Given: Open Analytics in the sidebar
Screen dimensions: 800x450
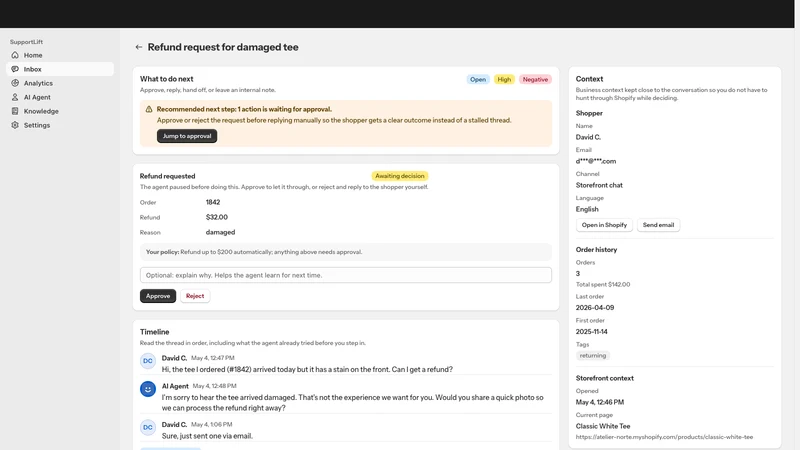Looking at the screenshot, I should point(60,83).
